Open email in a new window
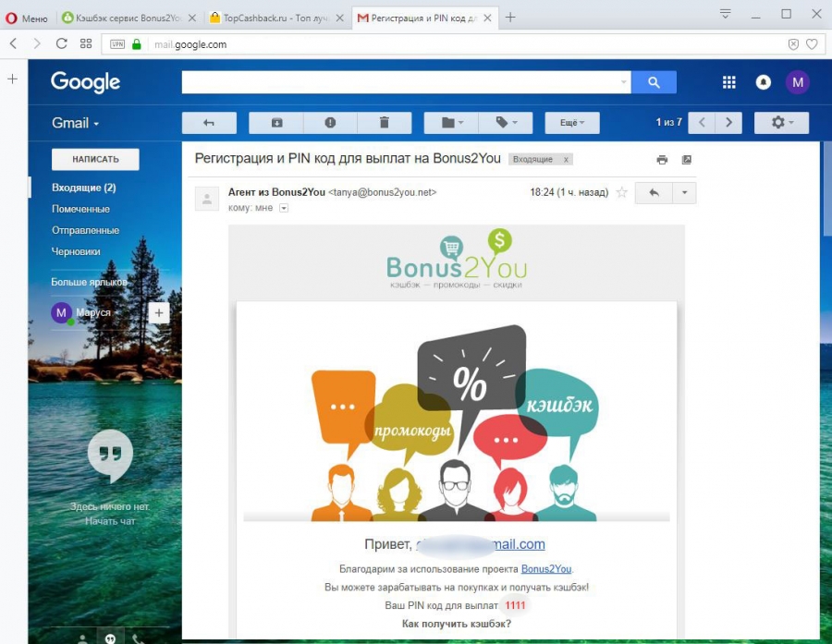 687,160
